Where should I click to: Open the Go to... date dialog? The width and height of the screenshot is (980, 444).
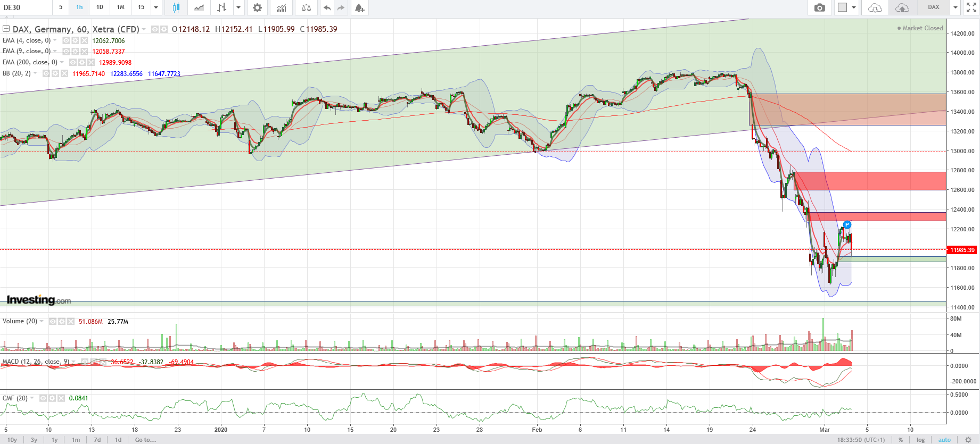tap(145, 440)
